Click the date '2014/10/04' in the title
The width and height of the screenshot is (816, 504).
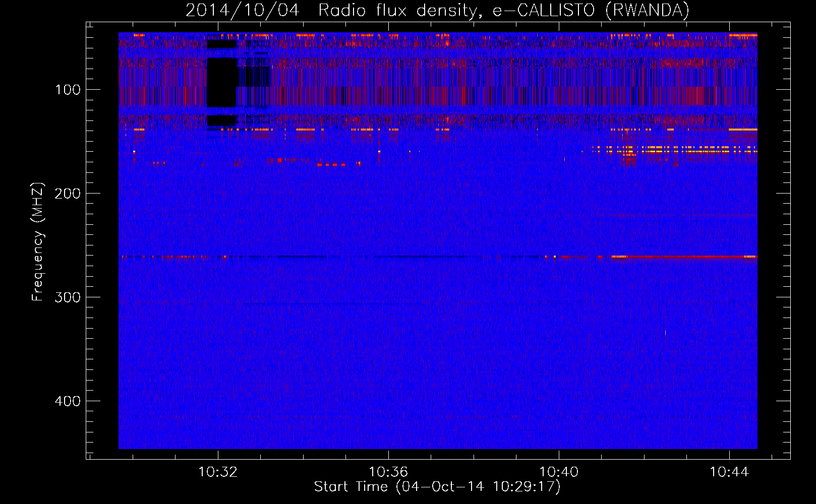[243, 10]
